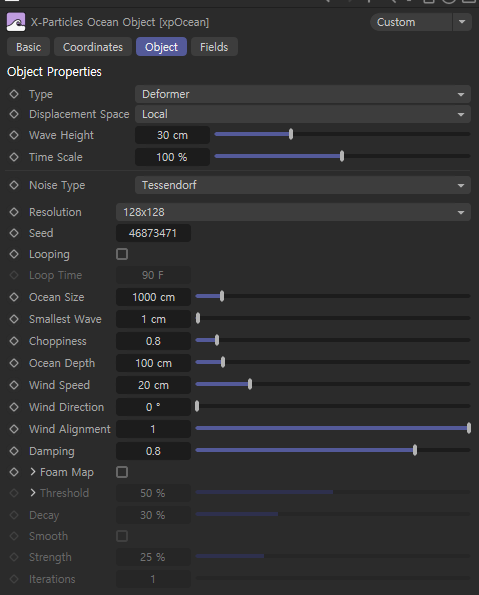The image size is (479, 595).
Task: Toggle keyframe diamond for Time Scale
Action: point(14,157)
